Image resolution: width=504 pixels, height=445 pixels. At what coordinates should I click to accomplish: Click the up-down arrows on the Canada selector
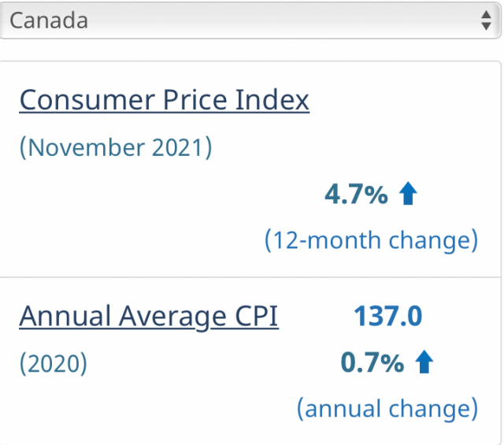[x=485, y=20]
